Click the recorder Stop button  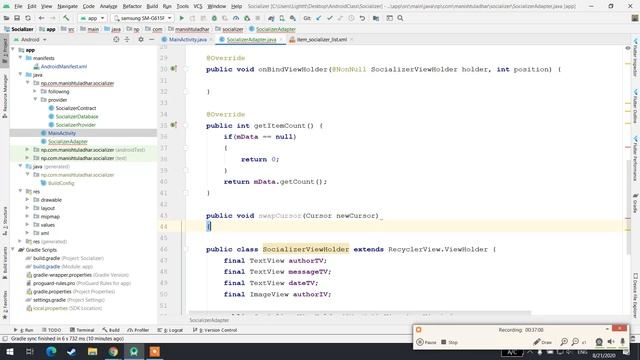click(x=449, y=342)
